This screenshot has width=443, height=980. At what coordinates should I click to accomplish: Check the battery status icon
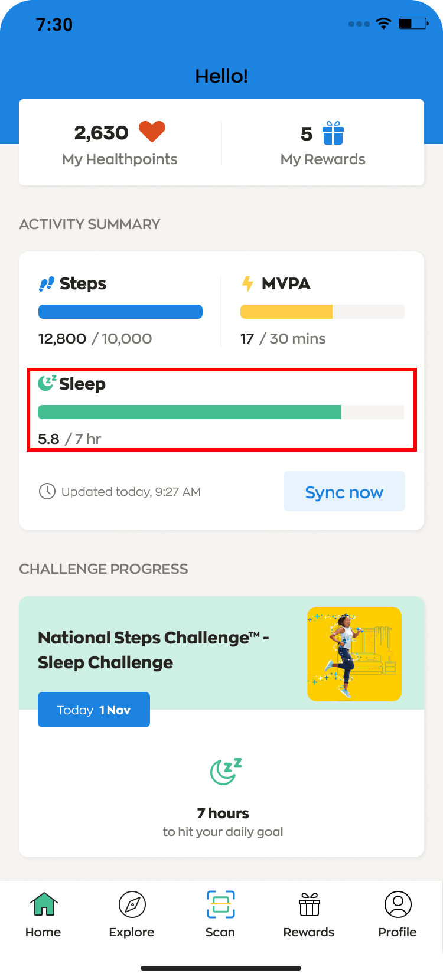(x=413, y=24)
